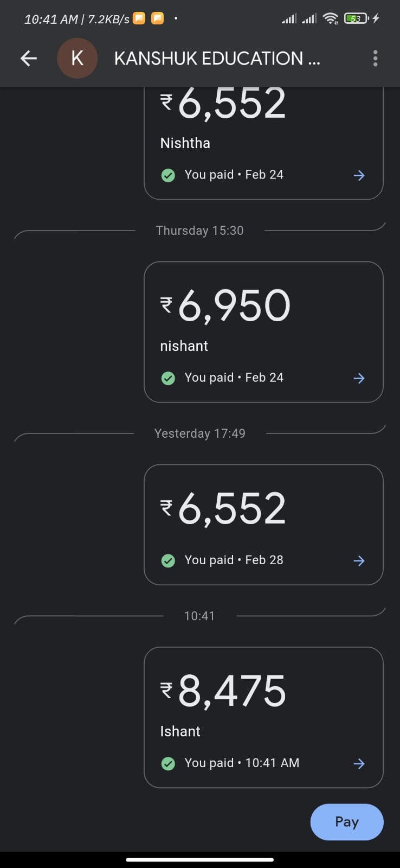Screen dimensions: 400x868
Task: Tap the Wi-Fi icon in status bar
Action: click(330, 18)
